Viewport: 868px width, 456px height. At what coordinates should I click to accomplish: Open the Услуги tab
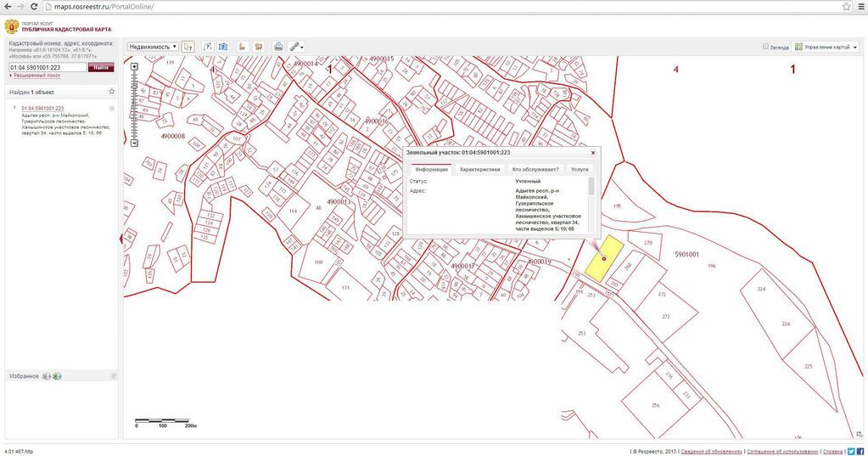click(580, 169)
